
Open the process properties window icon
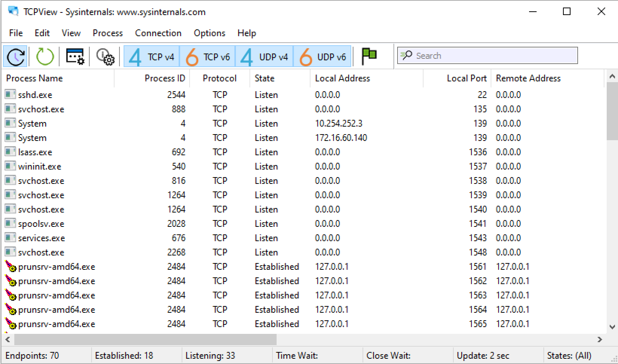pyautogui.click(x=75, y=57)
